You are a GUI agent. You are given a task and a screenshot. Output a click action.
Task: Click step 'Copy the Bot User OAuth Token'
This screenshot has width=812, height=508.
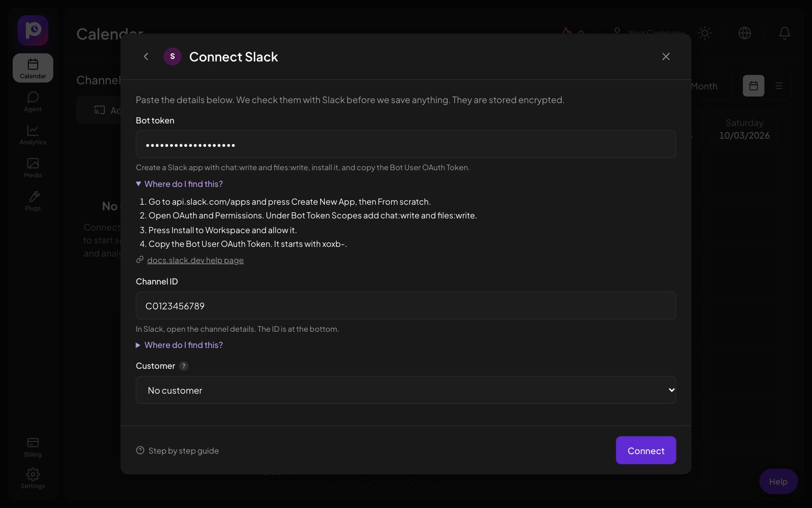pyautogui.click(x=210, y=244)
